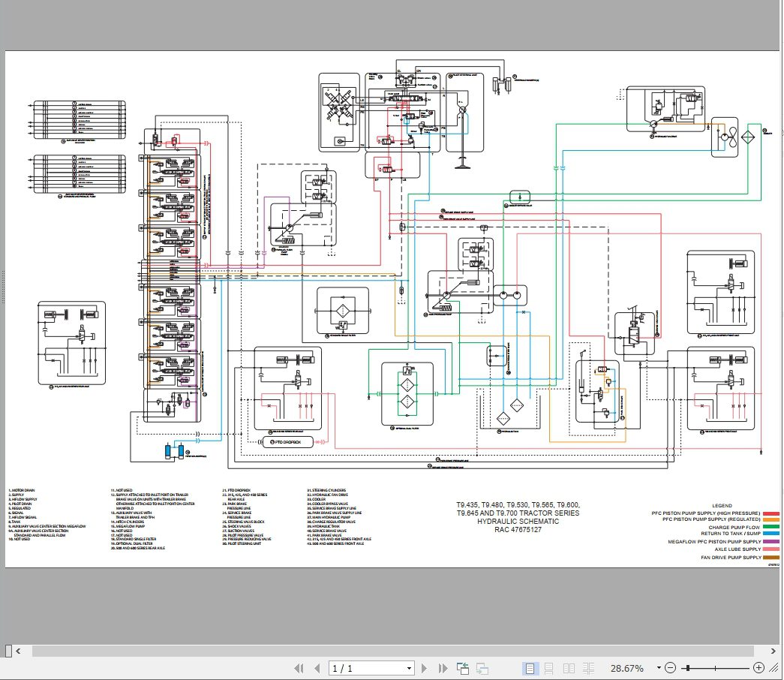This screenshot has width=784, height=680.
Task: Toggle facing pages layout
Action: [x=569, y=668]
